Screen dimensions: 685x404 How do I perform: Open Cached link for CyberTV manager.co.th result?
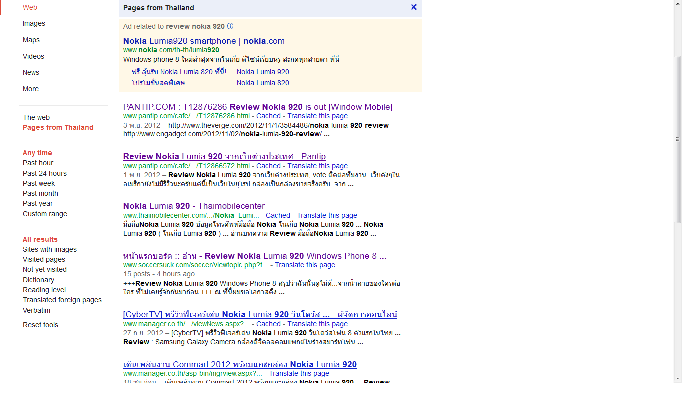(x=268, y=324)
